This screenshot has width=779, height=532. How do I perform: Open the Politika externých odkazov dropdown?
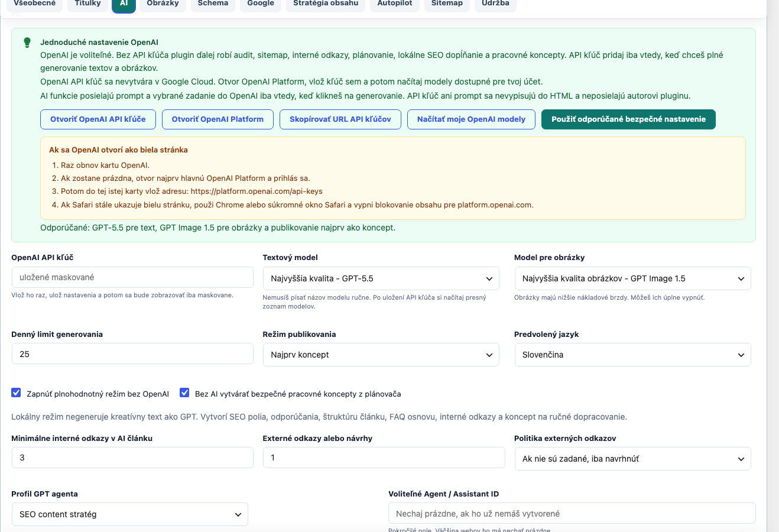tap(632, 459)
